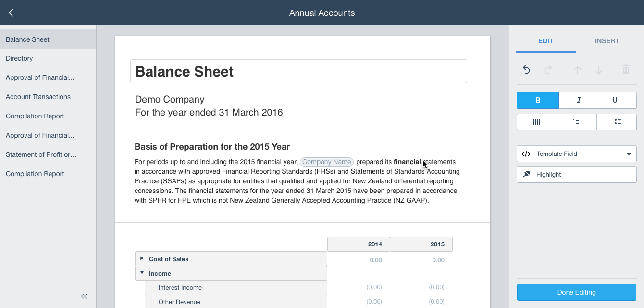
Task: Open Statement of Profit or… page
Action: pos(48,154)
